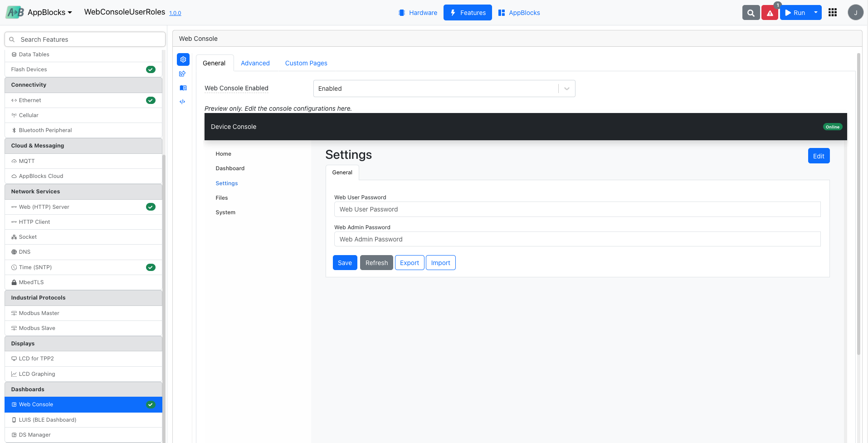
Task: Switch to AppBlocks section
Action: (519, 13)
